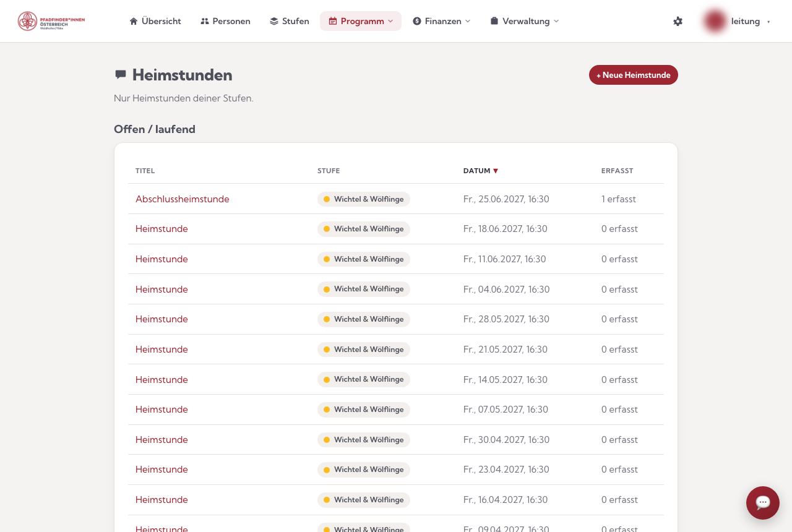Open the Heimstunde from 04.06.2027
The width and height of the screenshot is (792, 532).
[161, 290]
